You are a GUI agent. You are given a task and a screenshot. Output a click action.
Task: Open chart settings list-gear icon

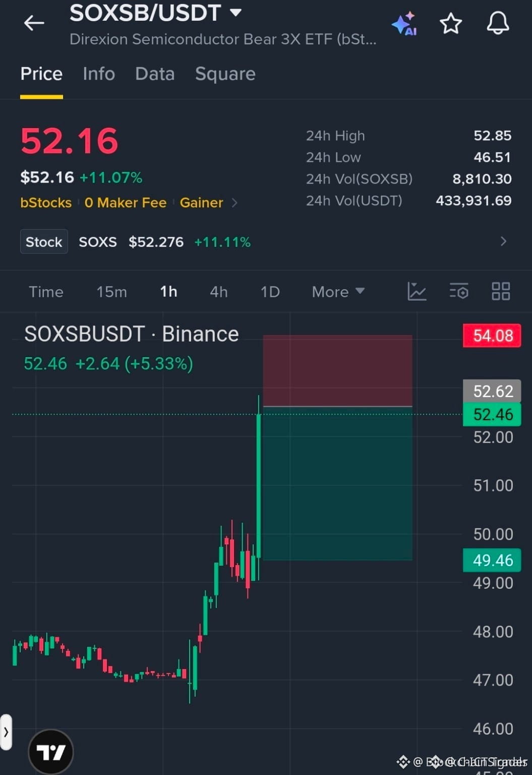pyautogui.click(x=459, y=291)
